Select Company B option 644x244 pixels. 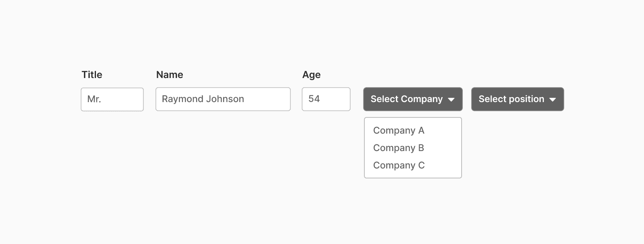click(399, 148)
